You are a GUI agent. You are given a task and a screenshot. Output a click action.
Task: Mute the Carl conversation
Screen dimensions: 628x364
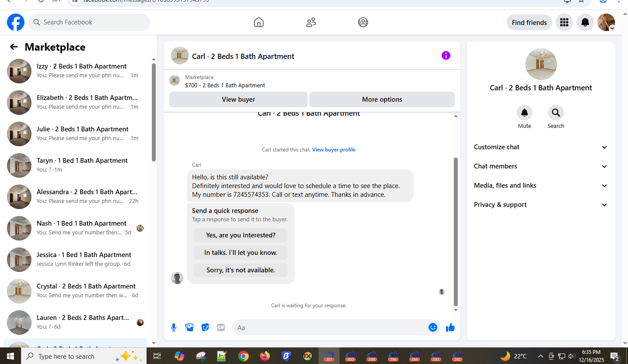coord(525,113)
